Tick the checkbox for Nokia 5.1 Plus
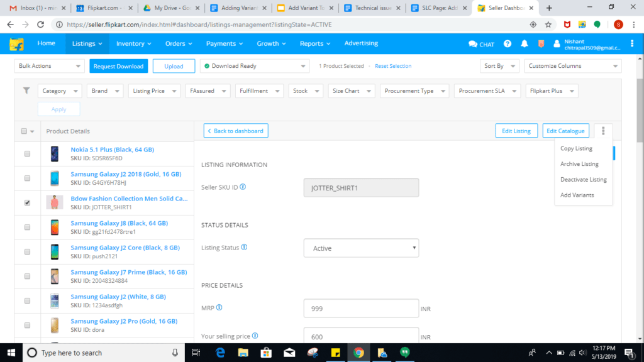Viewport: 644px width, 362px height. 27,153
